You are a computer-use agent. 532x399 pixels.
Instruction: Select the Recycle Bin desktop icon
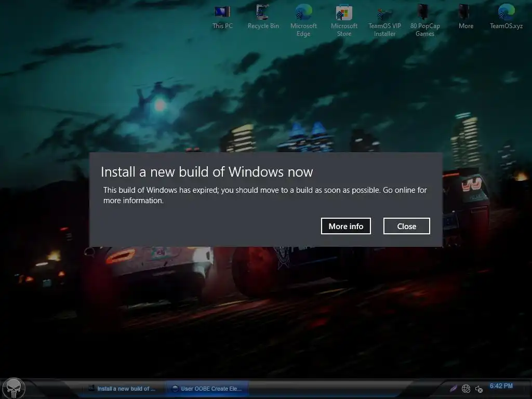[263, 17]
